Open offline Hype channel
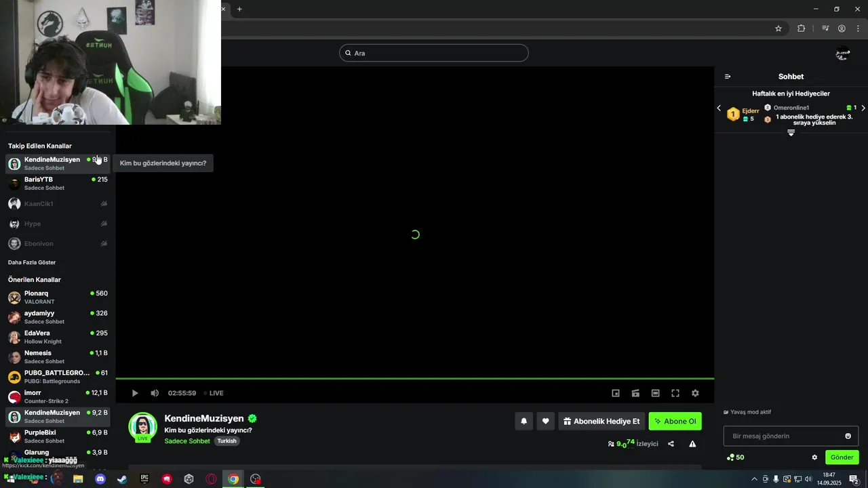The height and width of the screenshot is (488, 868). tap(58, 224)
